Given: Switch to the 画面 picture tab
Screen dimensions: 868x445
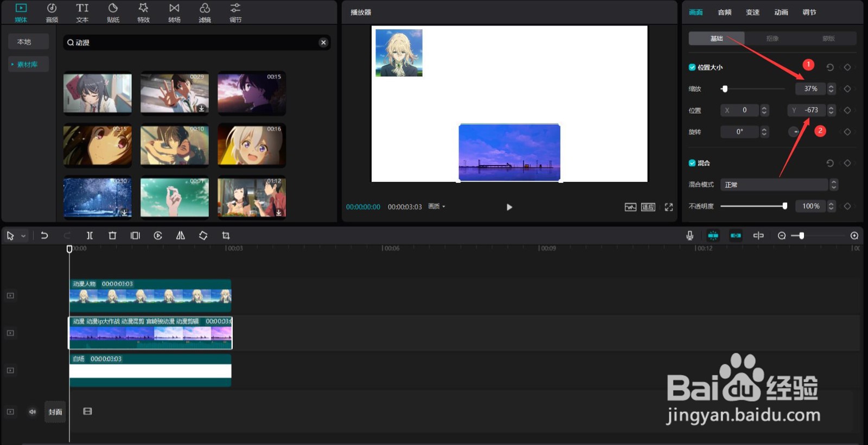Looking at the screenshot, I should pos(695,12).
